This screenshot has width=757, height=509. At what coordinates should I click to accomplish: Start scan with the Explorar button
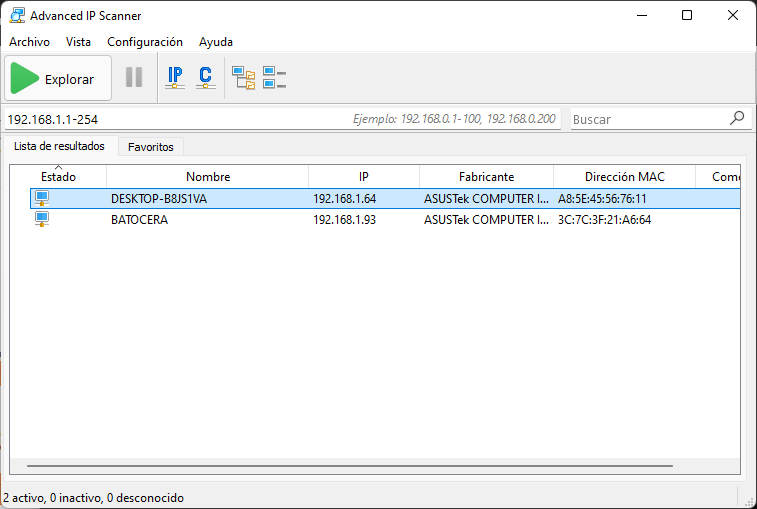point(58,78)
